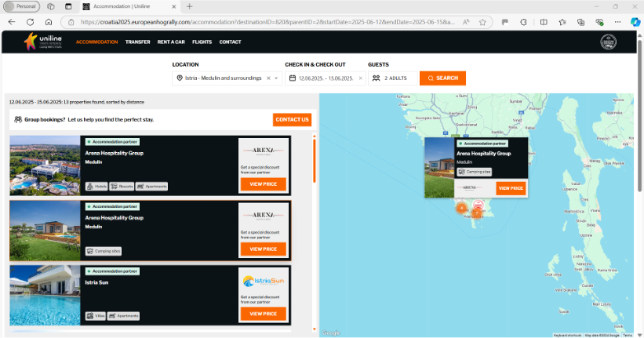The image size is (644, 338).
Task: Refresh the current page
Action: point(30,22)
